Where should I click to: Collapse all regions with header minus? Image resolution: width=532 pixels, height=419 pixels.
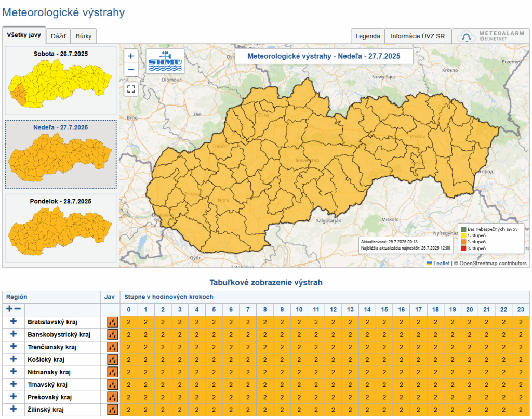18,309
